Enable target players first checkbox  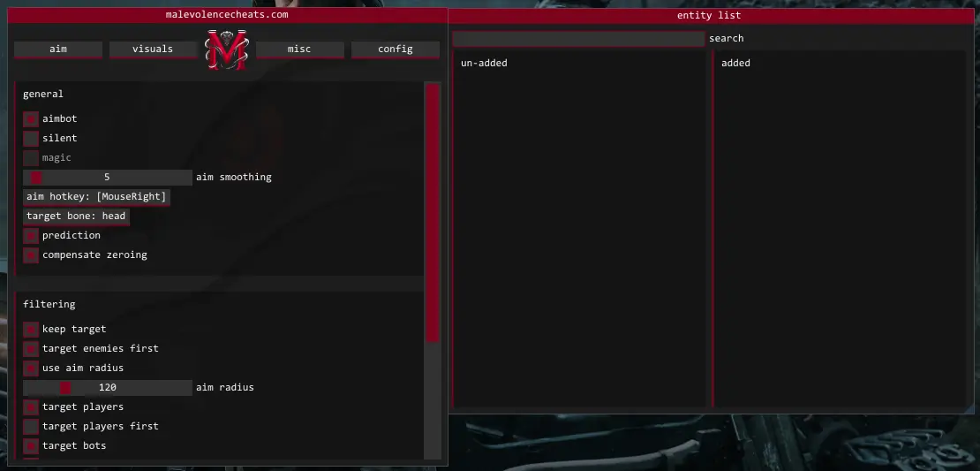(31, 426)
